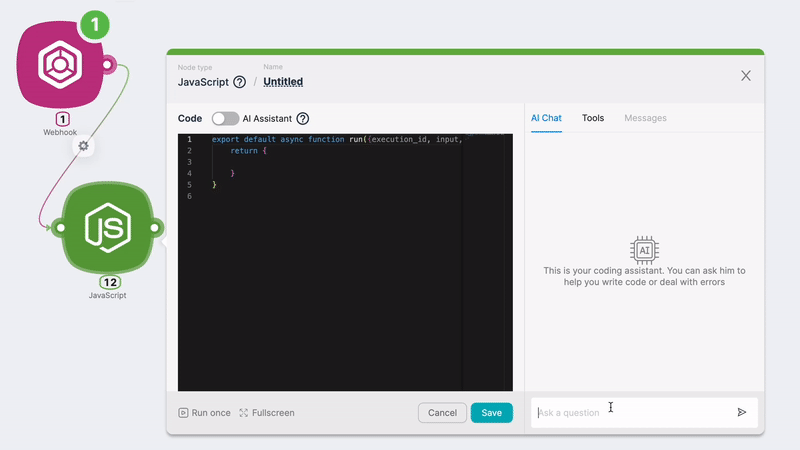Expand the code editor to Fullscreen
Screen dimensions: 800x450
[x=267, y=412]
